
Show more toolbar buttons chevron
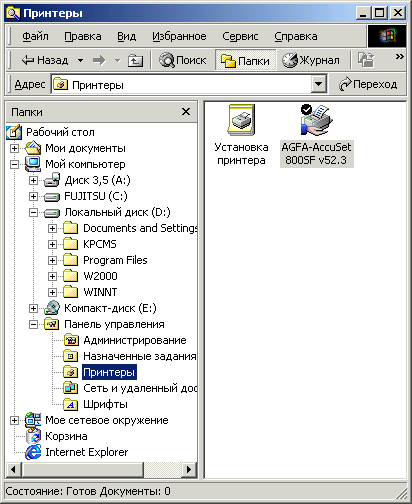point(399,56)
